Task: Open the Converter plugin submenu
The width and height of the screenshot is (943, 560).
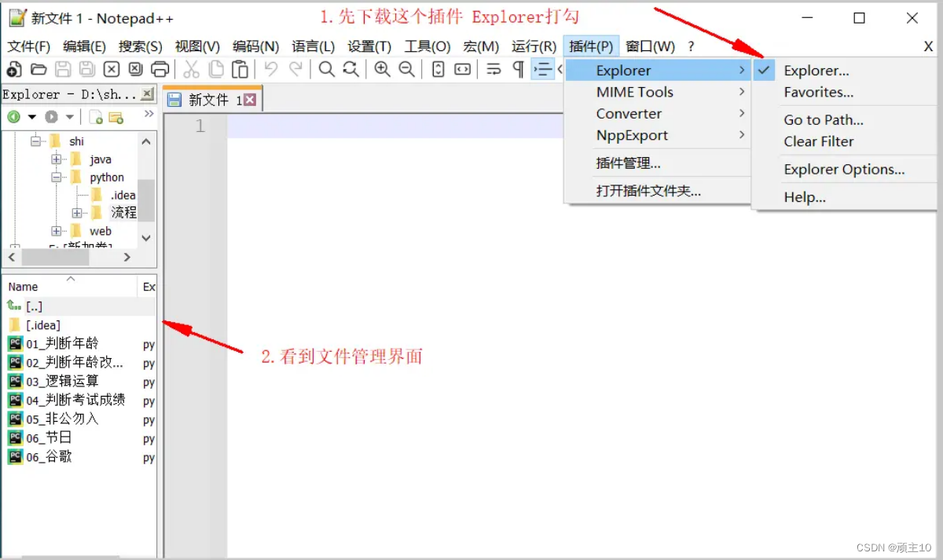Action: click(658, 114)
